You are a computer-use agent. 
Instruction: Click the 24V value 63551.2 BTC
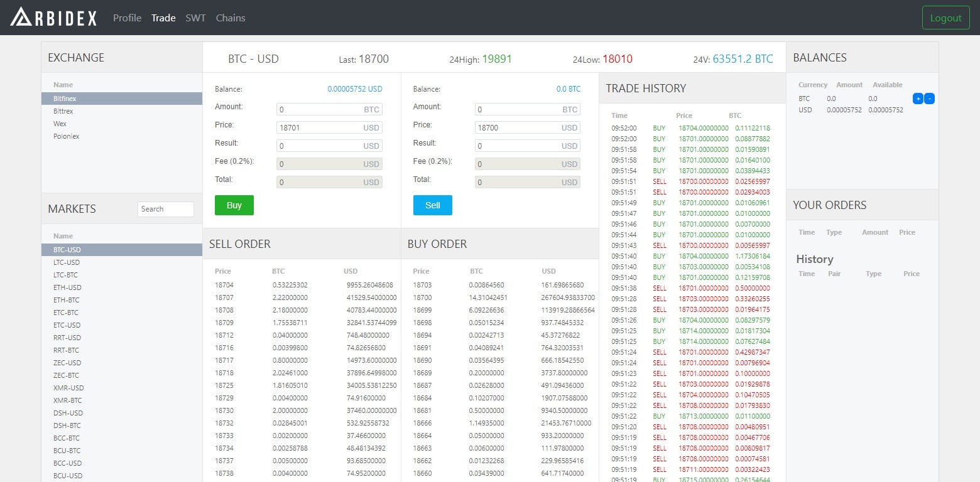(x=743, y=59)
